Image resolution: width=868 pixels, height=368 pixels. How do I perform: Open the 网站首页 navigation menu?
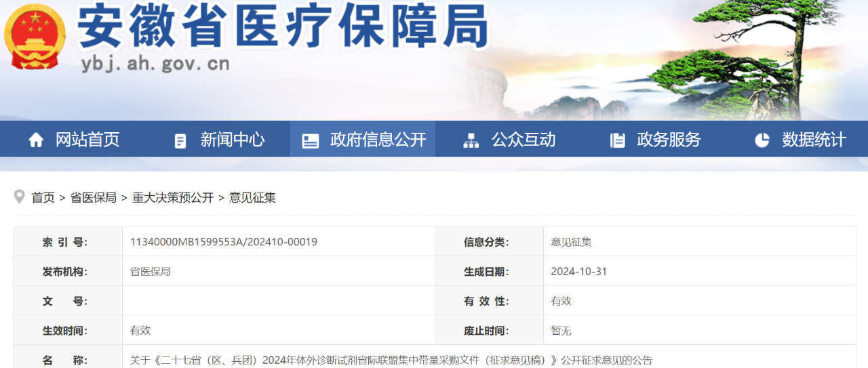click(x=87, y=140)
